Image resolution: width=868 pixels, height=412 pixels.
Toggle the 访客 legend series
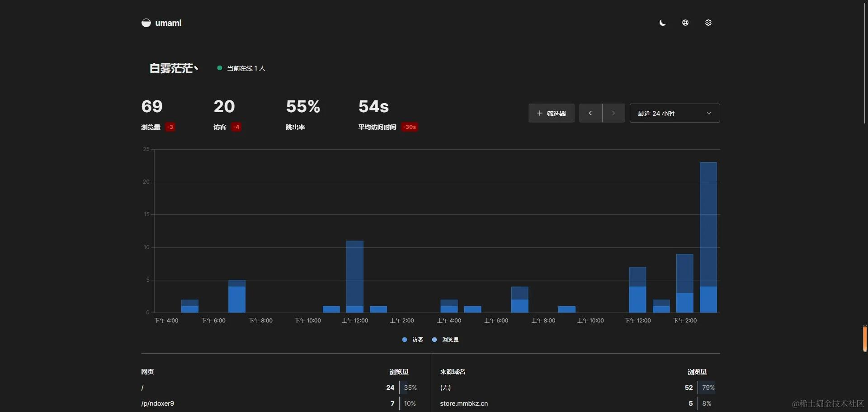click(x=413, y=340)
